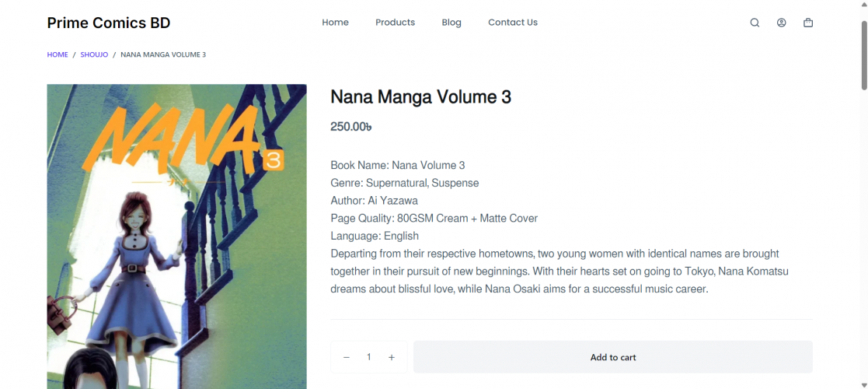Navigate to Contact Us page
The image size is (868, 389).
[x=513, y=23]
